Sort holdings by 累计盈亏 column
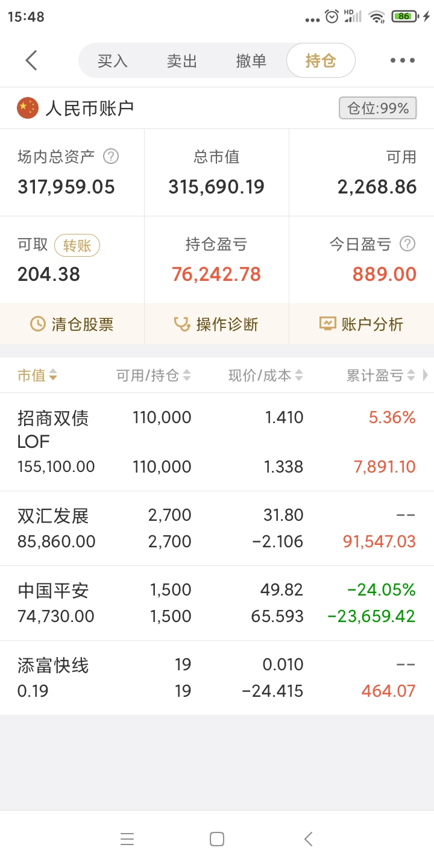This screenshot has width=434, height=868. pos(380,376)
